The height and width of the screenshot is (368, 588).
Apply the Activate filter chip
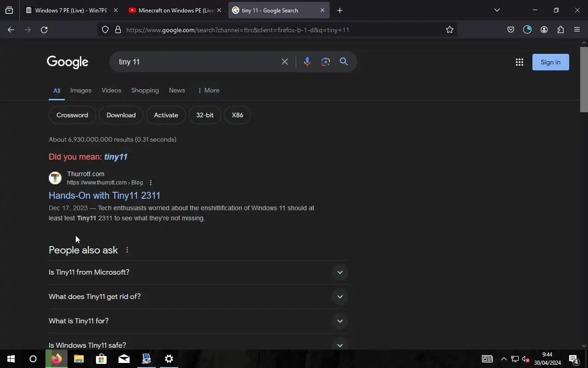point(166,115)
